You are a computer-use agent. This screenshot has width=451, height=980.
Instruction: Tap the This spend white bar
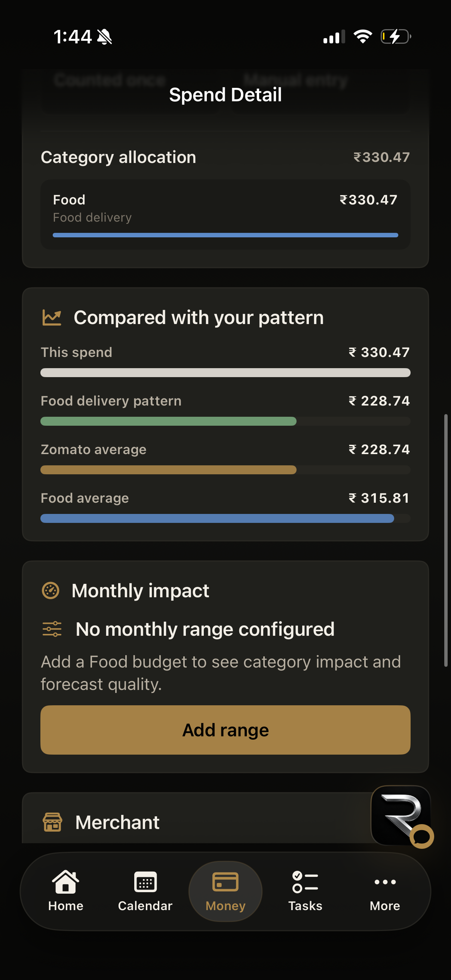225,372
